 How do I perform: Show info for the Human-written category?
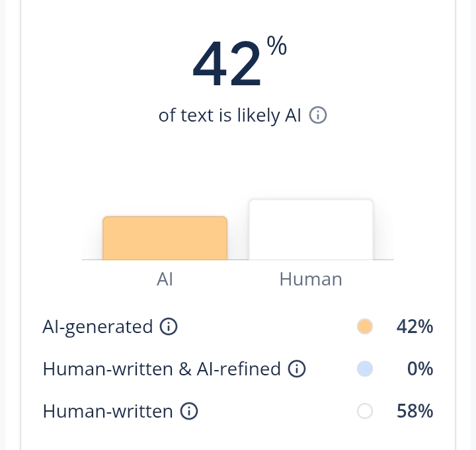click(189, 411)
